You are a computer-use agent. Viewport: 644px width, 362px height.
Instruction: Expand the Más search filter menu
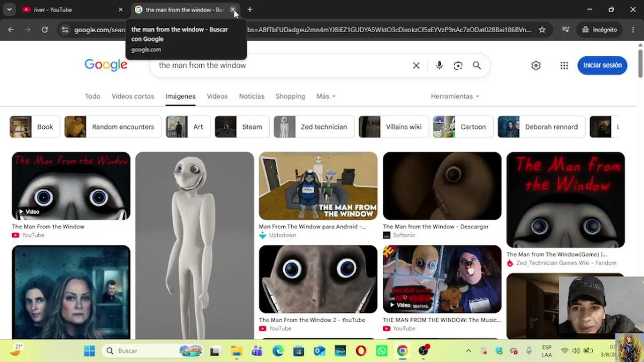click(326, 96)
